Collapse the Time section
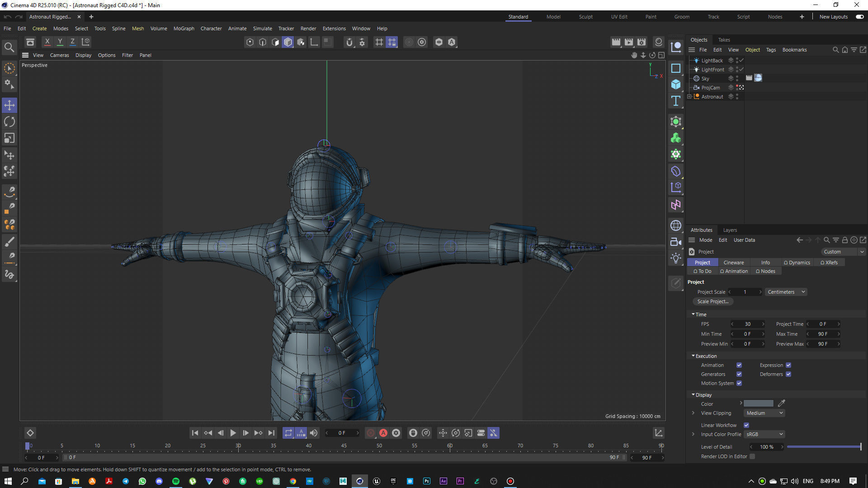 693,314
